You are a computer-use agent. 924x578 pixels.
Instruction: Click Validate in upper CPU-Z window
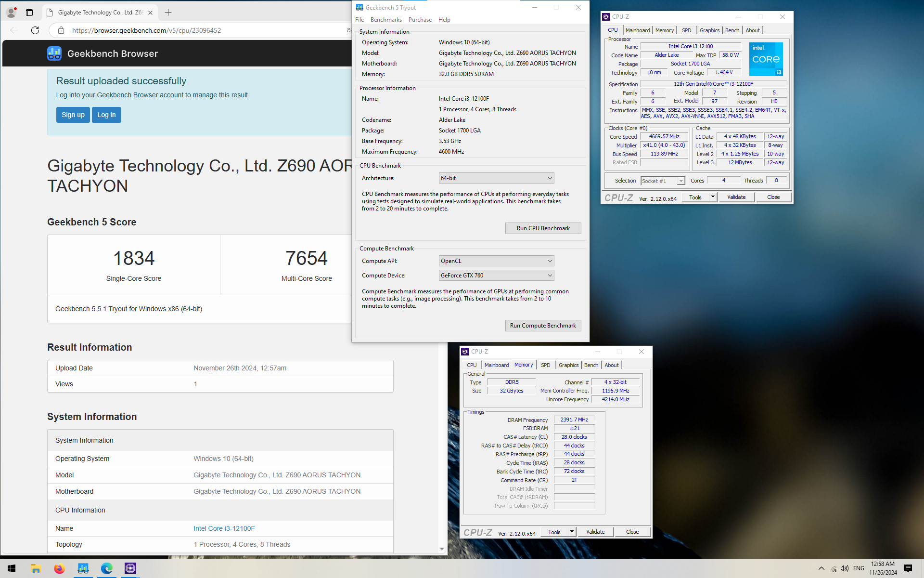736,197
